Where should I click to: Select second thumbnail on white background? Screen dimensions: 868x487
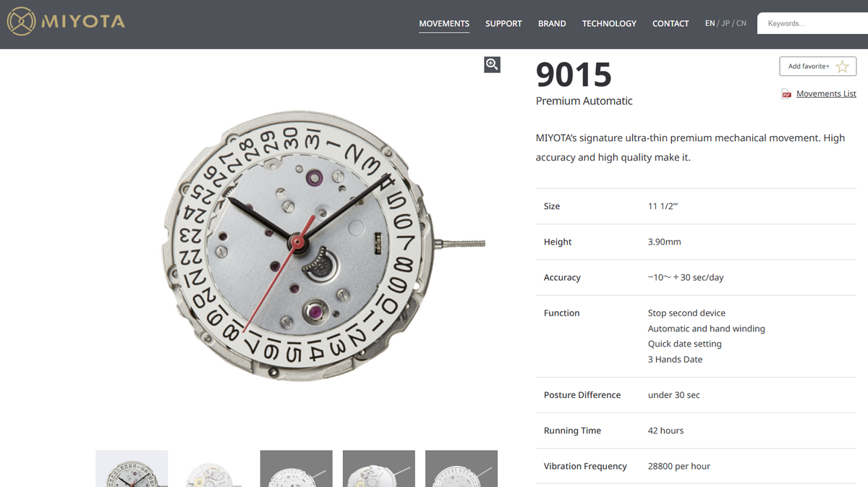click(x=214, y=469)
